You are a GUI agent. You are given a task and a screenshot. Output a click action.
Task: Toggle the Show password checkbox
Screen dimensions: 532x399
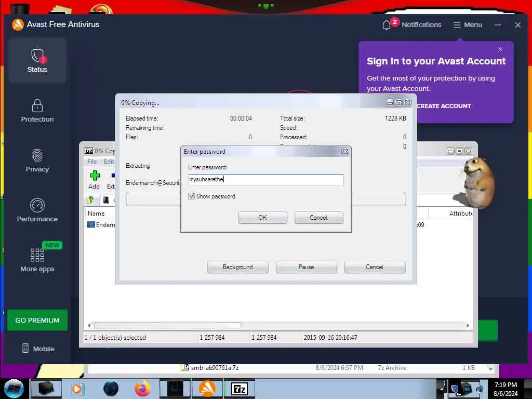pyautogui.click(x=191, y=196)
